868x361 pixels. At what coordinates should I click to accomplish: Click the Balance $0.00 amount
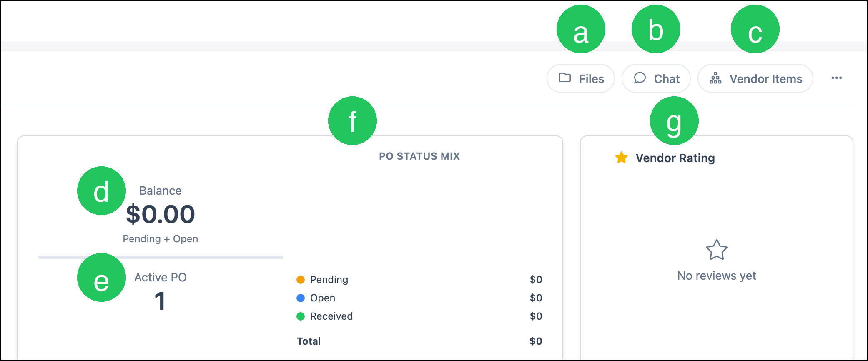(x=161, y=214)
